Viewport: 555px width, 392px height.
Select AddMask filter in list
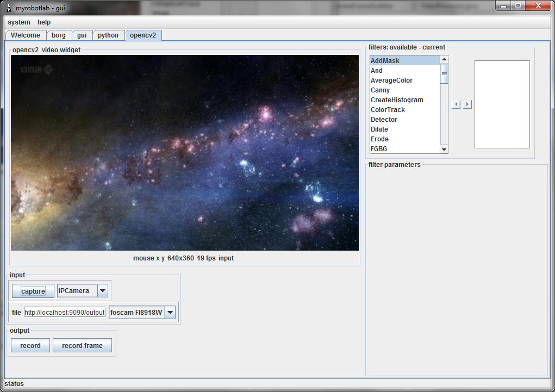[404, 60]
